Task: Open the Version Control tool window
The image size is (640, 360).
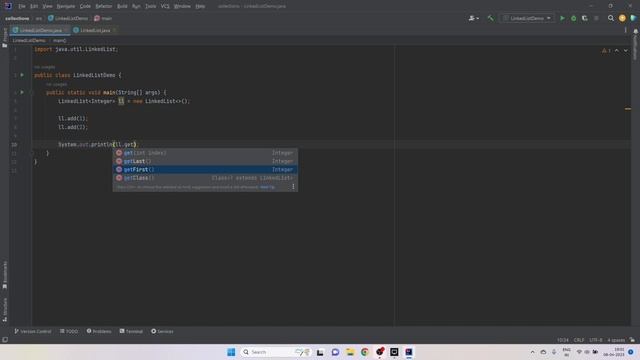Action: tap(33, 331)
